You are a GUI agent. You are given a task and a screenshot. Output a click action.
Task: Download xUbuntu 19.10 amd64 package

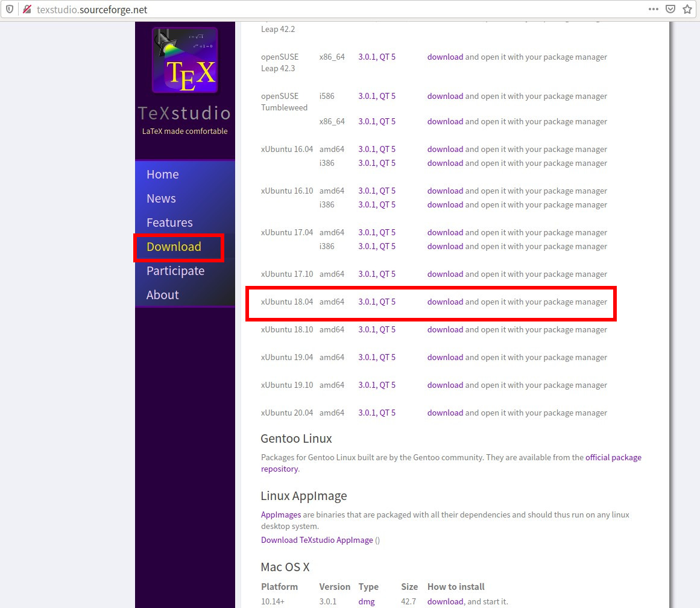pos(445,385)
